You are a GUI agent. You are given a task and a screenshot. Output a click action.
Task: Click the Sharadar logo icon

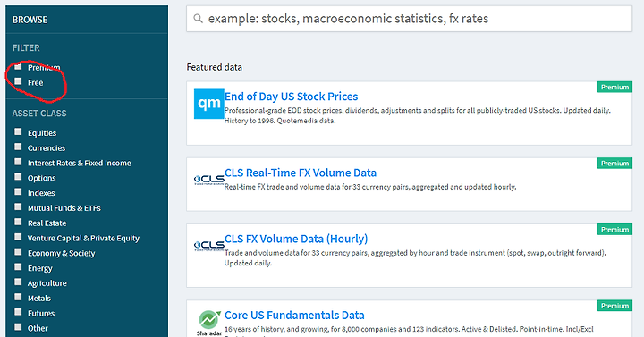point(209,323)
